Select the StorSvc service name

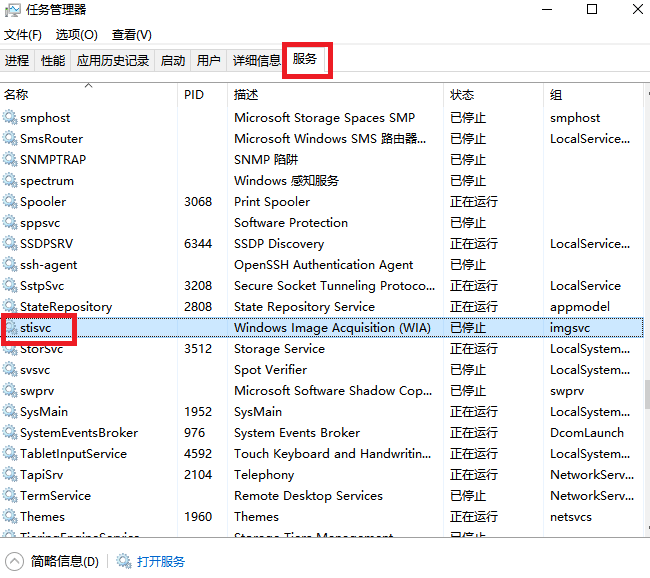[41, 349]
